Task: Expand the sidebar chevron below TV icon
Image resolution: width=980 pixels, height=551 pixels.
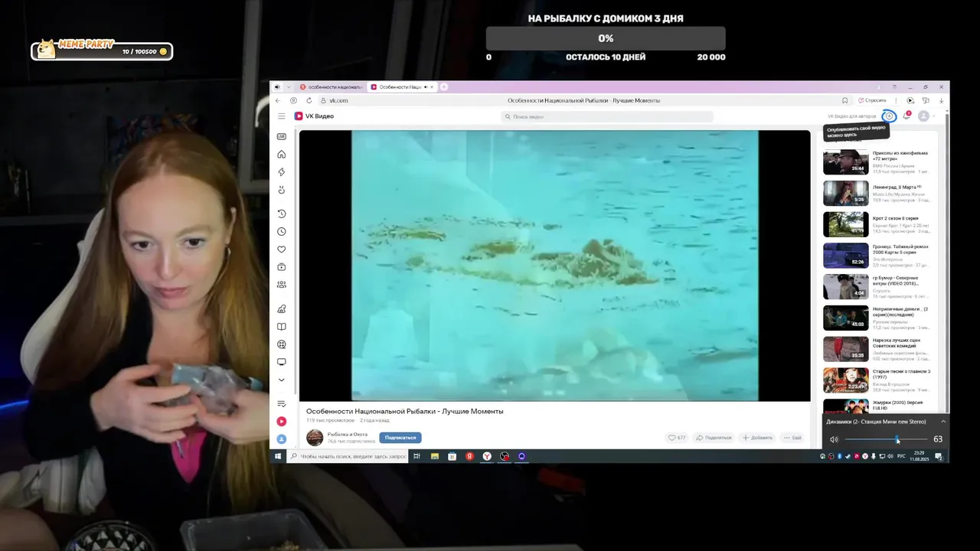Action: tap(282, 380)
